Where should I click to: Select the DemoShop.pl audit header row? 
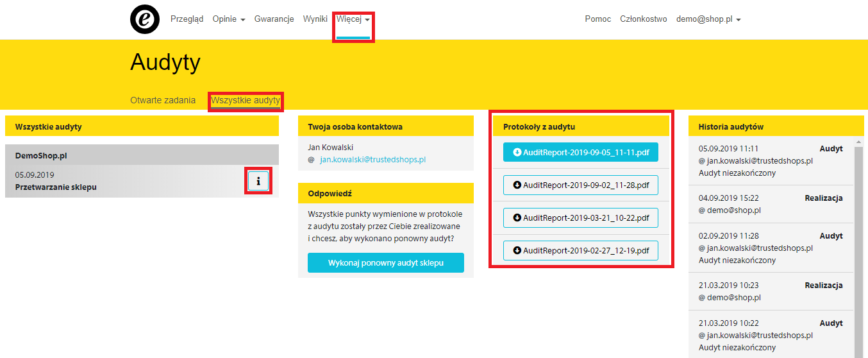(142, 155)
